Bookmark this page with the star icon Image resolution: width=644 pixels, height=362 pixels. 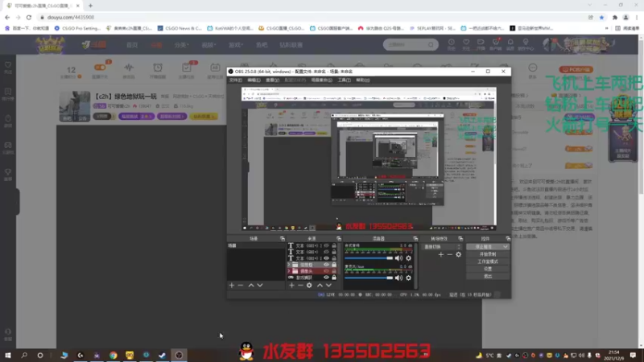601,17
